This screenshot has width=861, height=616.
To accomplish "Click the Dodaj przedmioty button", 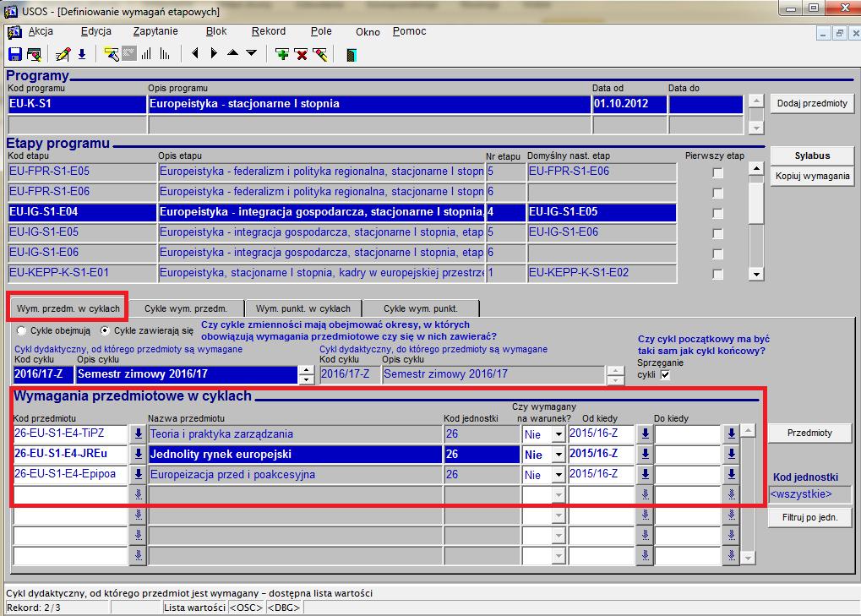I will 812,103.
